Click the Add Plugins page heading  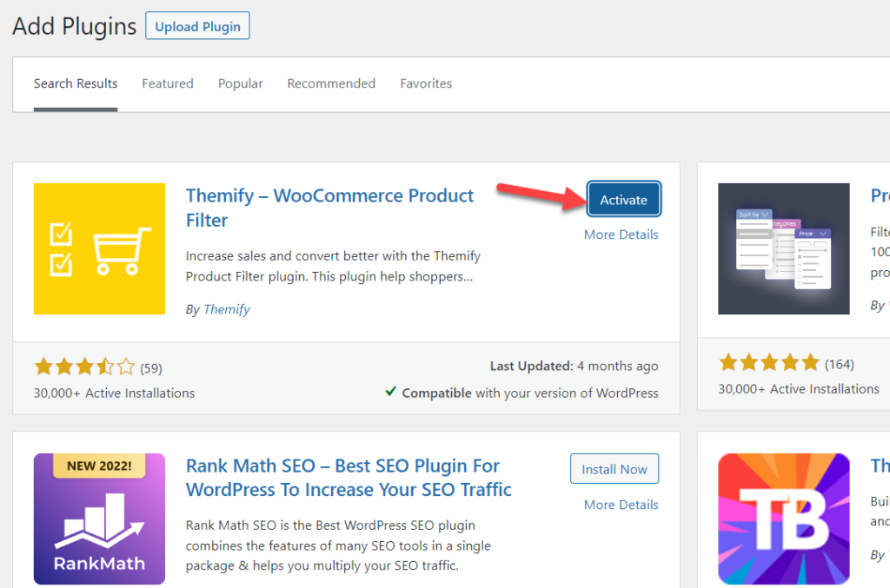(x=75, y=27)
